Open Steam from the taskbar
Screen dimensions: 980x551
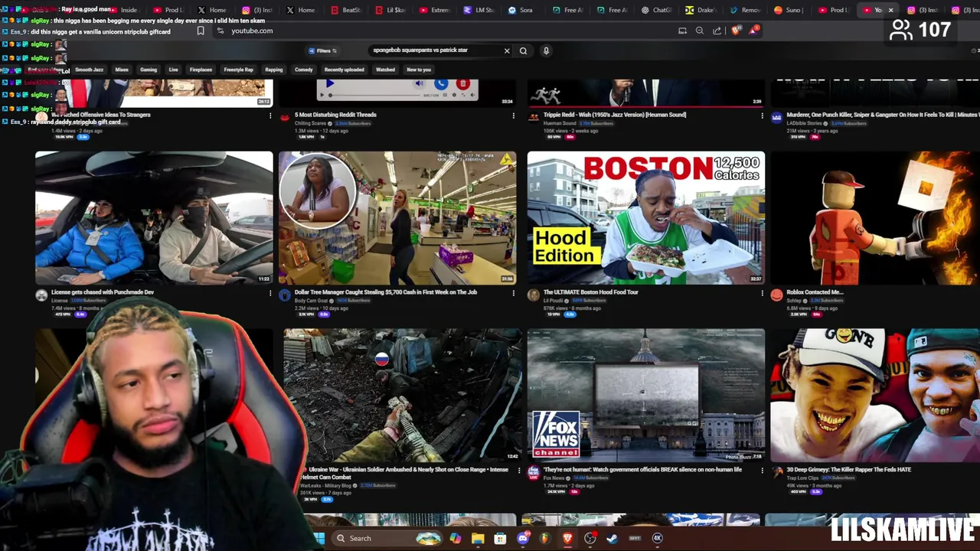point(612,538)
